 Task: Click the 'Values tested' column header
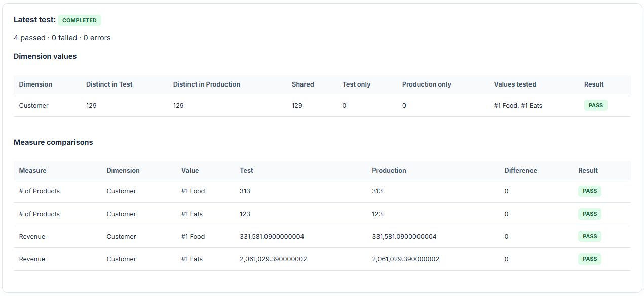(x=515, y=84)
